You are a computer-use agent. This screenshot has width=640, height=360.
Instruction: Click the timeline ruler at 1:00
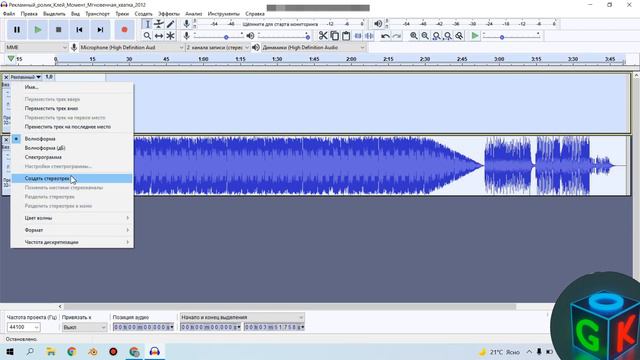(203, 60)
